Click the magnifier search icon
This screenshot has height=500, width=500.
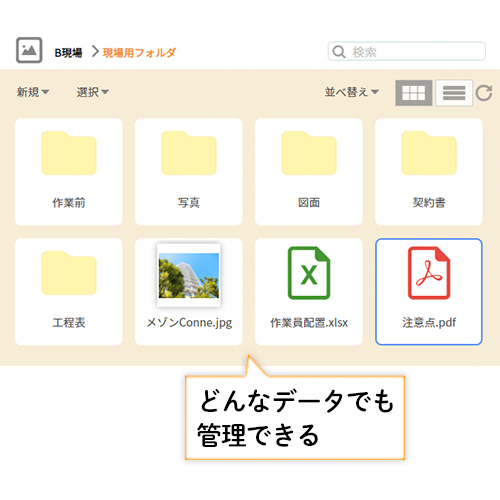(x=339, y=52)
